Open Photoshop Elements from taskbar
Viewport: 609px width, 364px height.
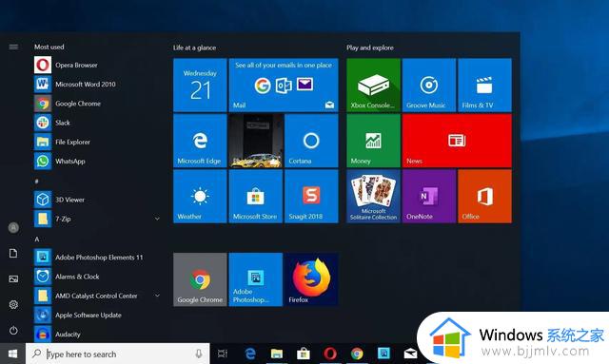coord(383,354)
